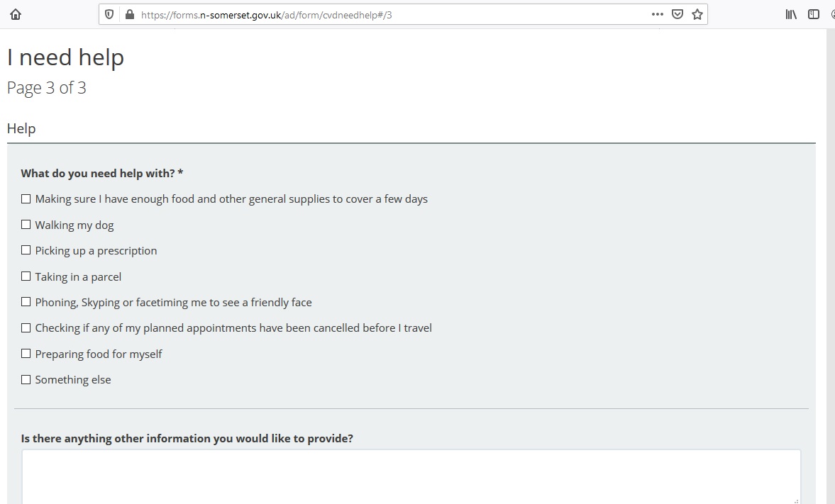The width and height of the screenshot is (835, 504).
Task: Click the text area resize handle
Action: tap(795, 500)
